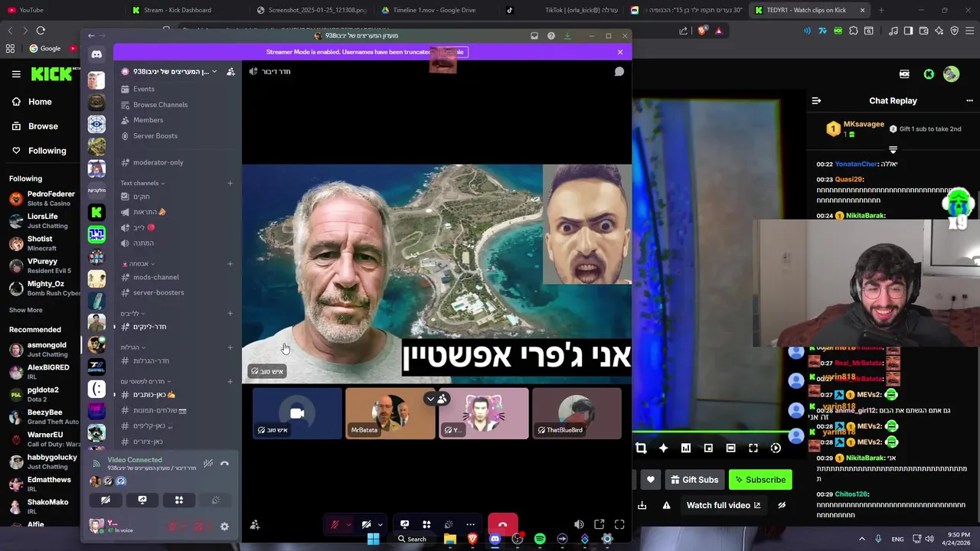The image size is (980, 551).
Task: Open Server Boosts in Discord sidebar
Action: coord(155,136)
